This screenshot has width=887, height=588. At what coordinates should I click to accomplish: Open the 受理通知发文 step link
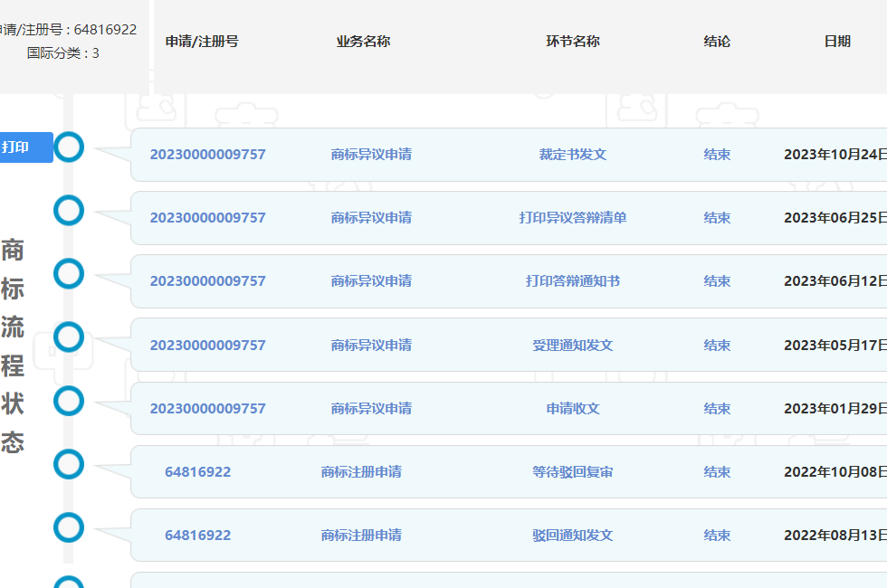[572, 346]
